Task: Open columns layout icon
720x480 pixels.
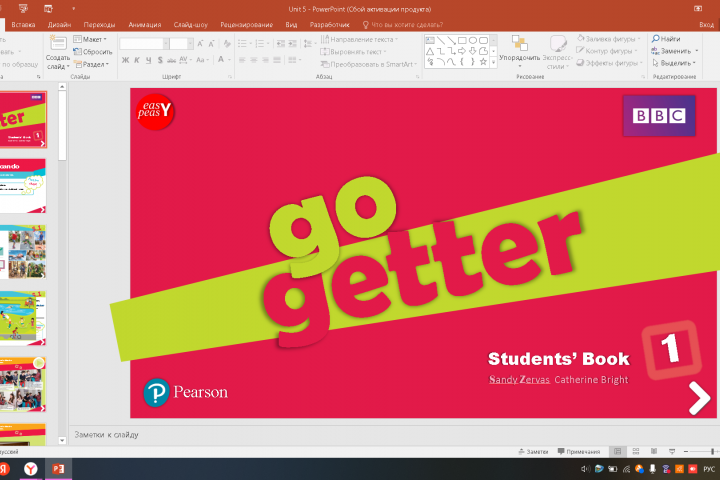Action: tap(294, 60)
